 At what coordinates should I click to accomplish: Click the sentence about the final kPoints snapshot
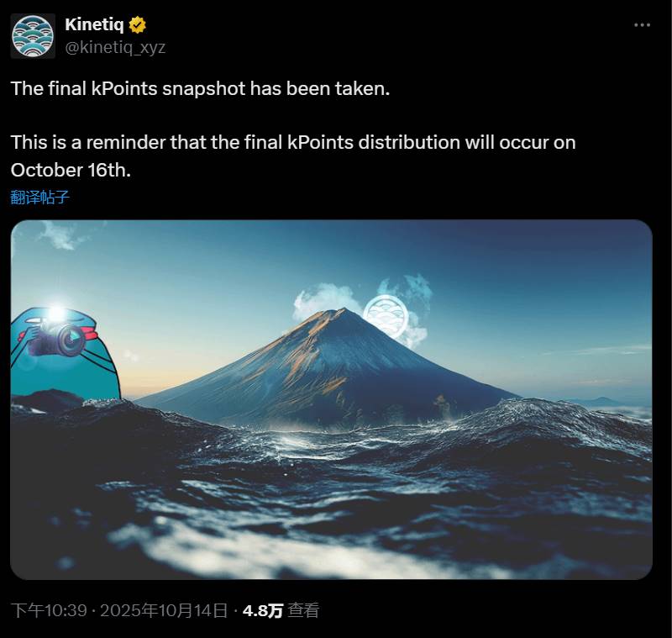tap(200, 88)
